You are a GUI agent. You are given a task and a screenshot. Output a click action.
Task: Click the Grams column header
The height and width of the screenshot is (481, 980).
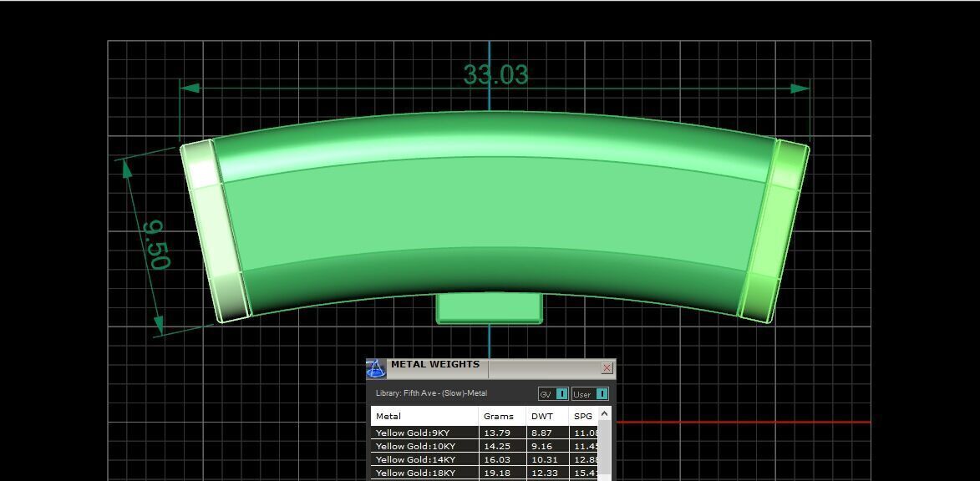pyautogui.click(x=502, y=416)
